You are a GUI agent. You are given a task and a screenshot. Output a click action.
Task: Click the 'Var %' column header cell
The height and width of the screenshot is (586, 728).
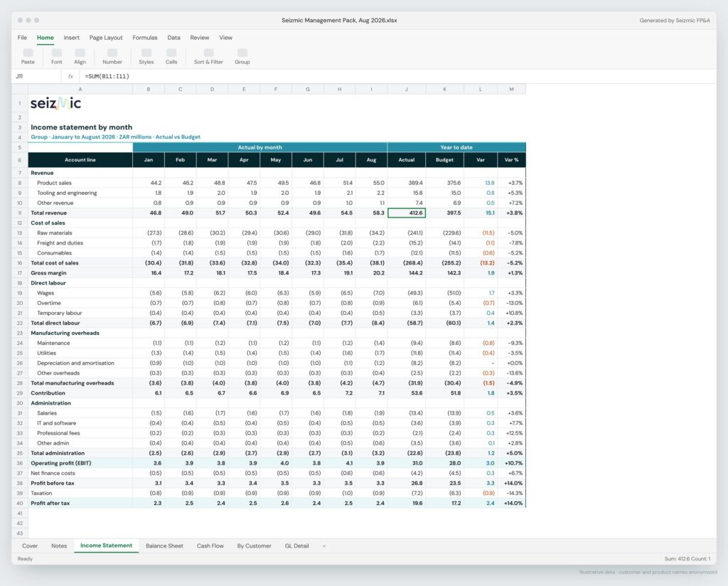point(512,160)
